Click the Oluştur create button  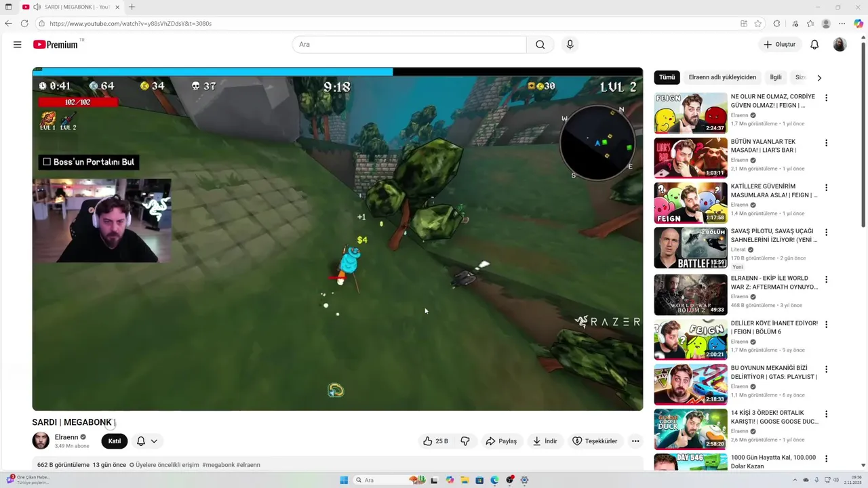(x=779, y=45)
